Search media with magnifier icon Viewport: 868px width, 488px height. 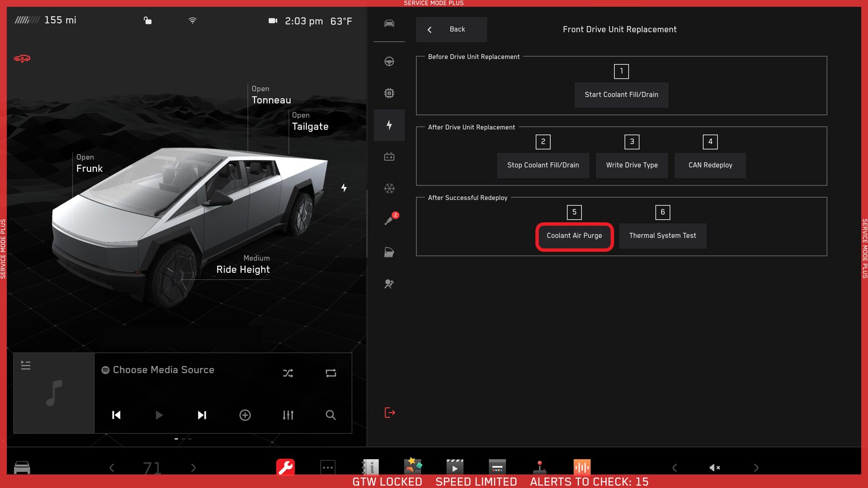coord(330,415)
